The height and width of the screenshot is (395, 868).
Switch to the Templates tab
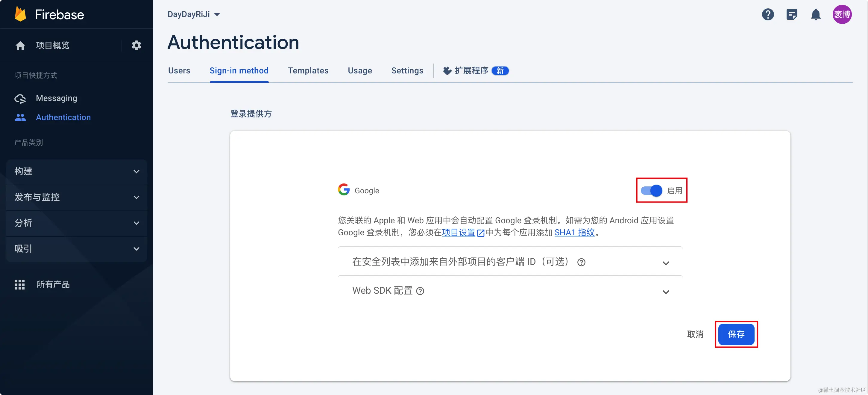(x=308, y=70)
